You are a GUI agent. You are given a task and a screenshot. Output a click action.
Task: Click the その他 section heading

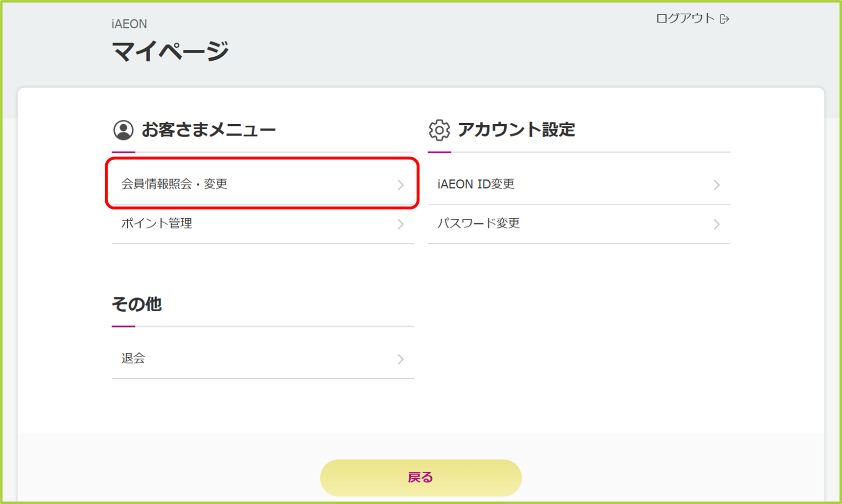pyautogui.click(x=137, y=304)
